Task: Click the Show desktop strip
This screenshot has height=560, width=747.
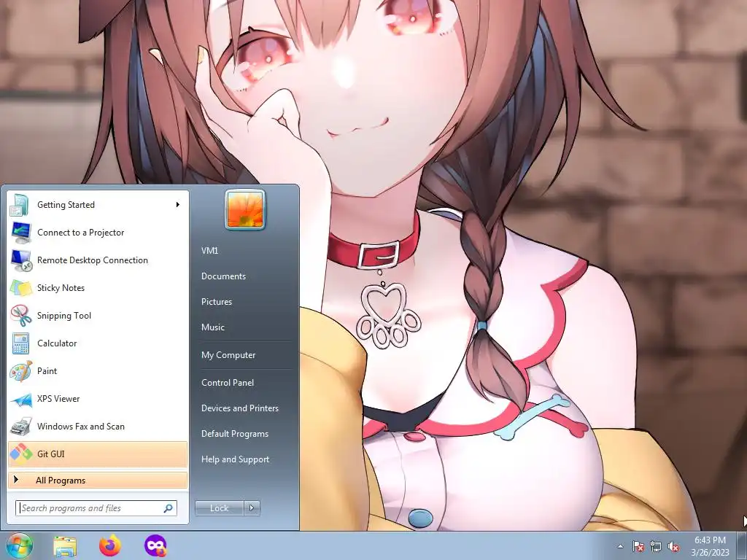Action: coord(741,545)
